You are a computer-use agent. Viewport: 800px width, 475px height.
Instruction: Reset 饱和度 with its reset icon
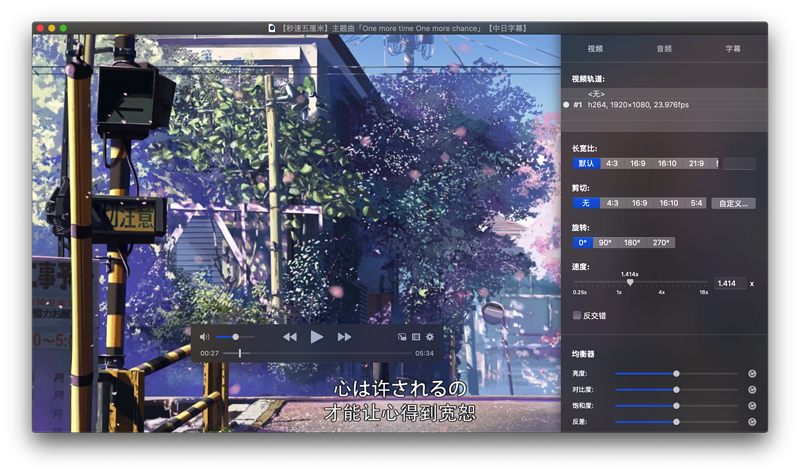click(x=752, y=406)
